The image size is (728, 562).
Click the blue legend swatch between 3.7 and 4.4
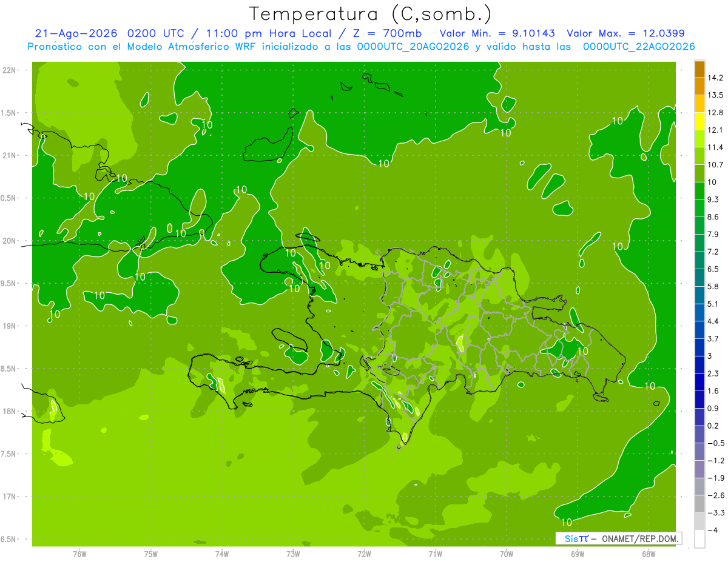699,330
